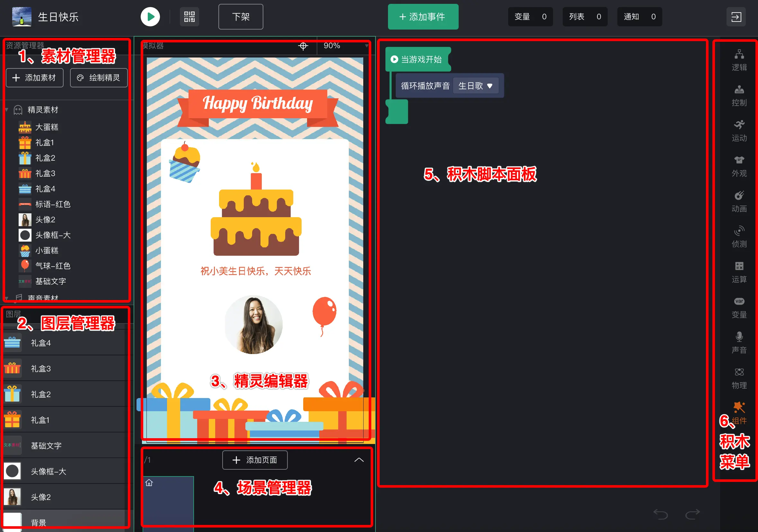Image resolution: width=758 pixels, height=532 pixels.
Task: Click the 添加事件 button
Action: (423, 17)
